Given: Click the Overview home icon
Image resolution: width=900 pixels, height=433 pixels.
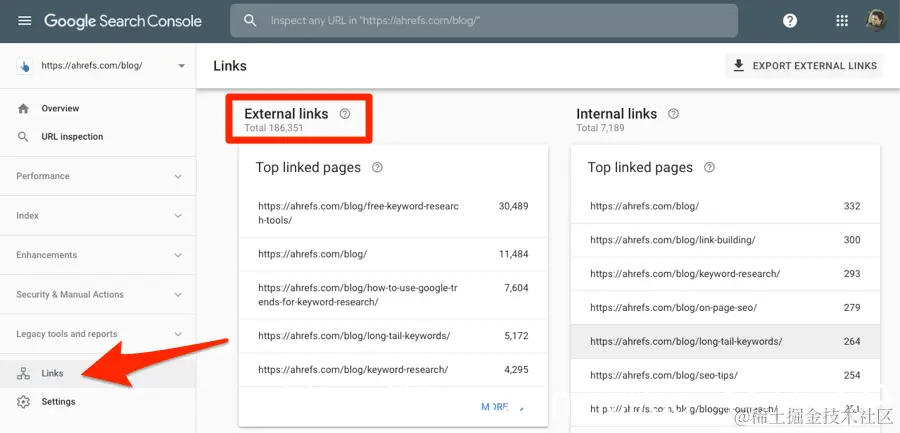Looking at the screenshot, I should coord(23,109).
